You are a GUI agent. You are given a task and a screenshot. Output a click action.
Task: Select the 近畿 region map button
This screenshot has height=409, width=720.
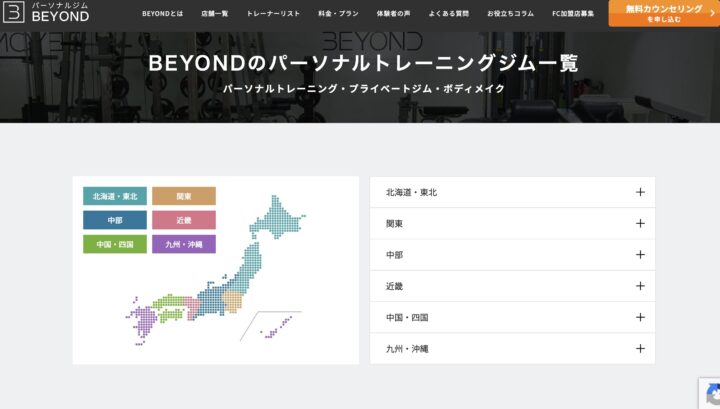[184, 220]
